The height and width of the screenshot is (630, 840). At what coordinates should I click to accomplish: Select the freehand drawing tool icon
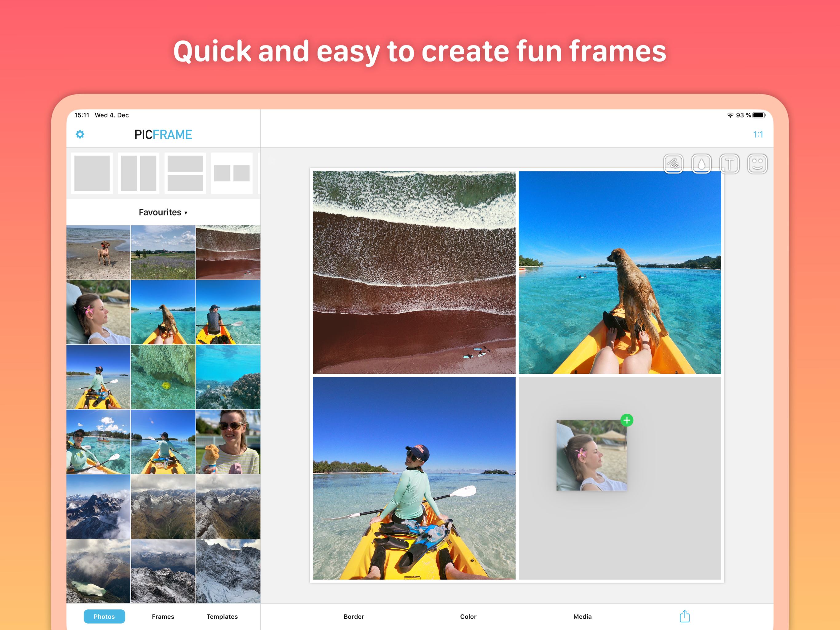pos(673,164)
